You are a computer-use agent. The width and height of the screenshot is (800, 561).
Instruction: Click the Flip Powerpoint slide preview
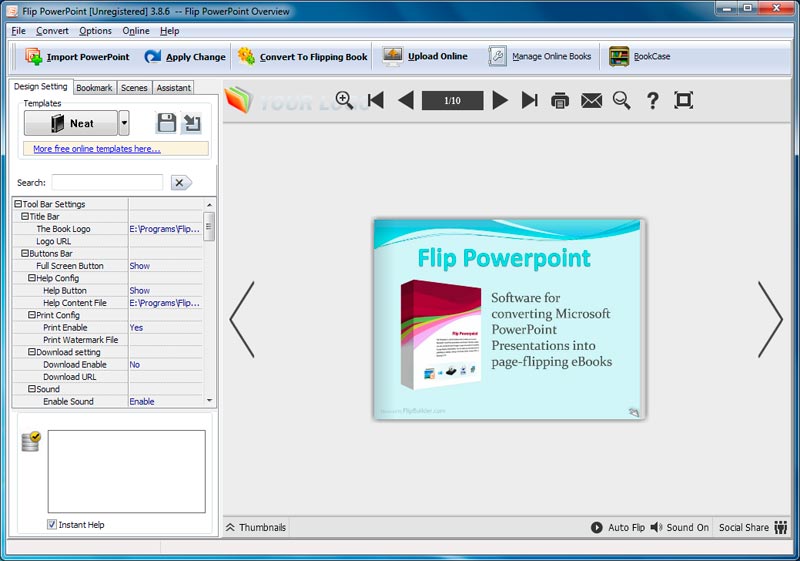pyautogui.click(x=508, y=320)
